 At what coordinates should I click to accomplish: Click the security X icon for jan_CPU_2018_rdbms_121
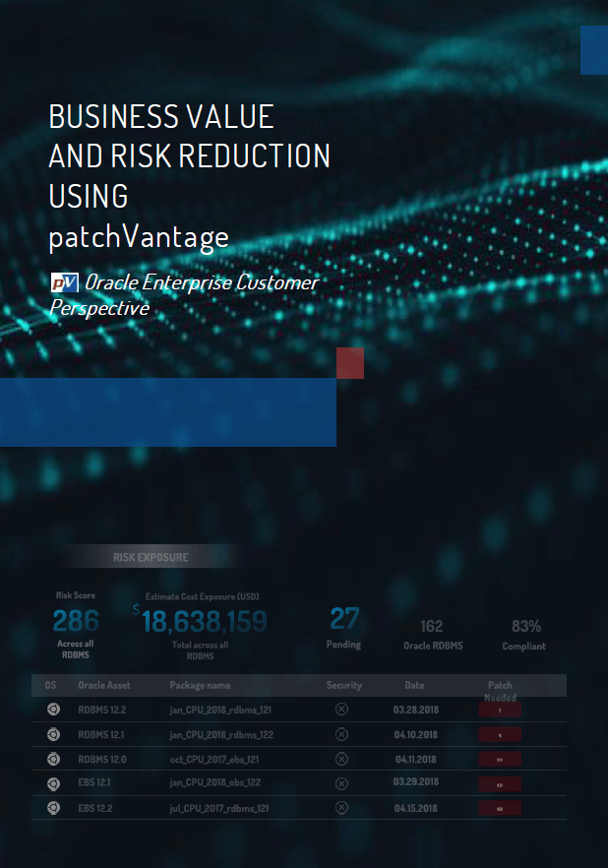click(x=342, y=710)
